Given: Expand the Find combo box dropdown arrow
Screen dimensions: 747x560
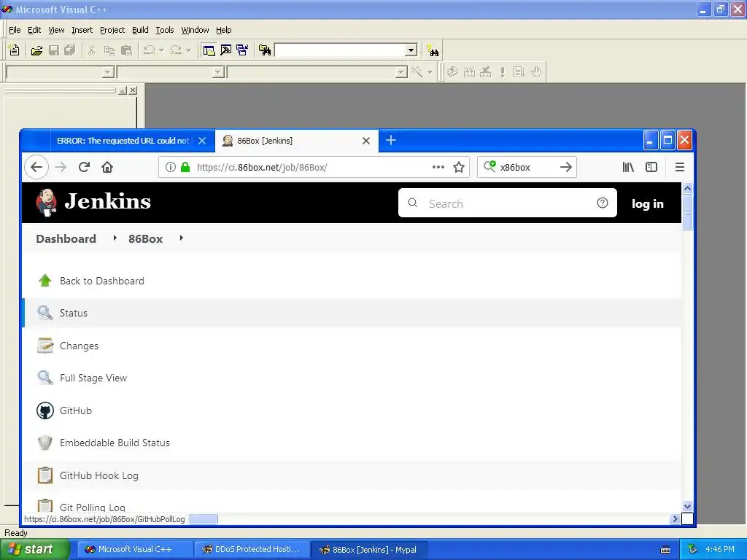Looking at the screenshot, I should (411, 50).
